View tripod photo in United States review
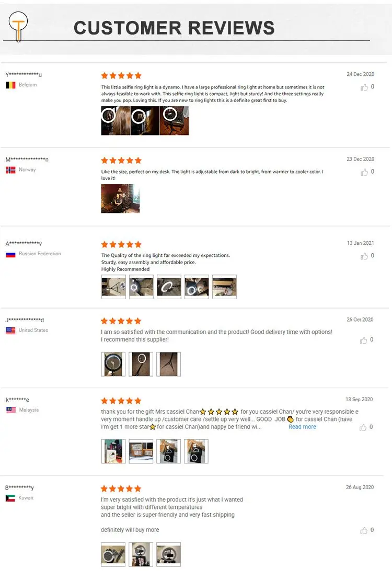The image size is (392, 579). coord(168,364)
